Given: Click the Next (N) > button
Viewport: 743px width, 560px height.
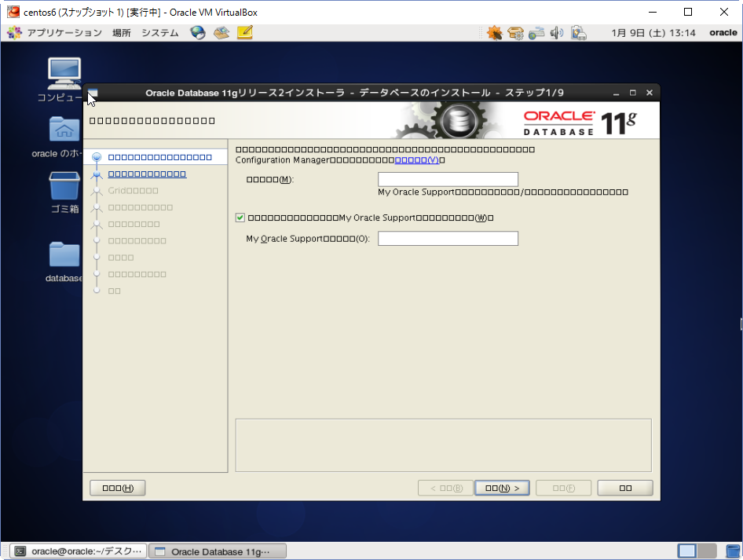Looking at the screenshot, I should coord(503,488).
